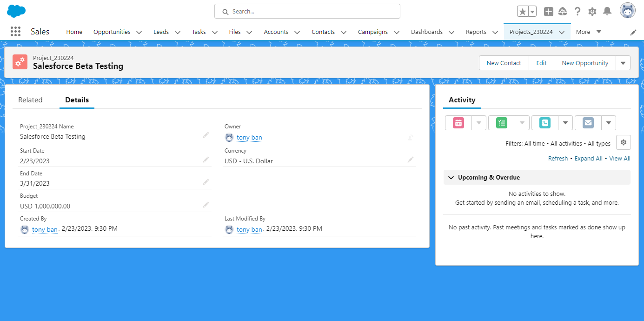644x321 pixels.
Task: Open the Reports tab
Action: click(476, 32)
